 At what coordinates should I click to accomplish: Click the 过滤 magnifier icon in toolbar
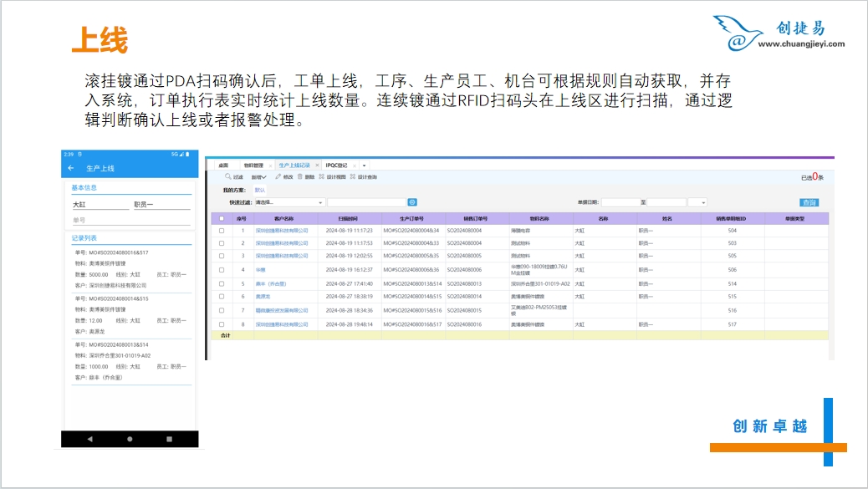coord(228,177)
